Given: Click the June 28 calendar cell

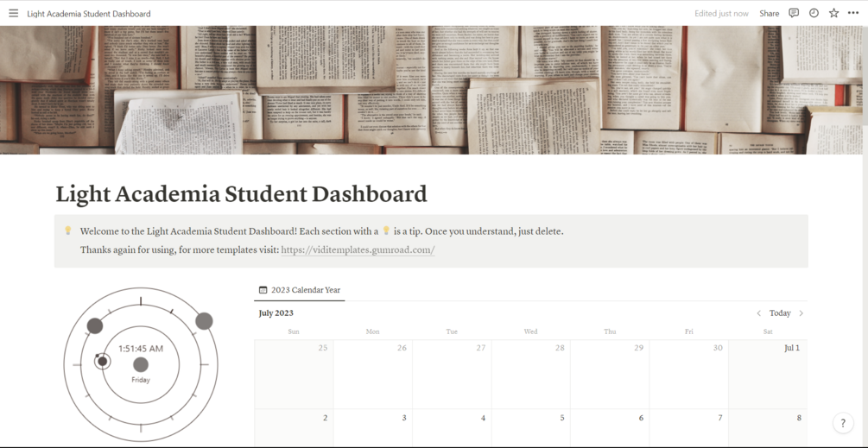Looking at the screenshot, I should [x=529, y=374].
